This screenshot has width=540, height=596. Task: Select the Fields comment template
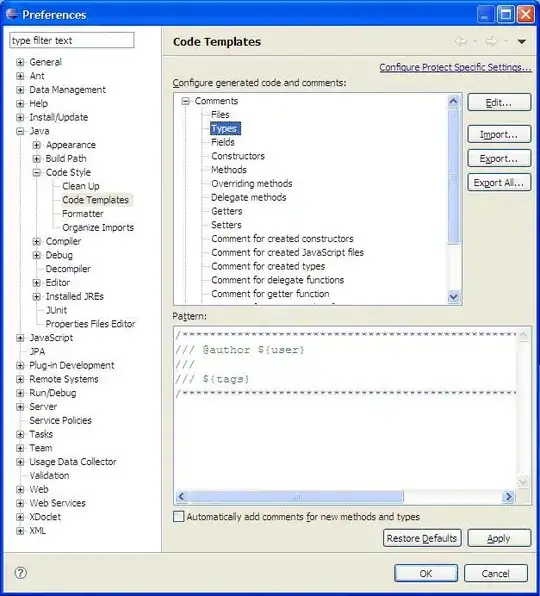(223, 142)
